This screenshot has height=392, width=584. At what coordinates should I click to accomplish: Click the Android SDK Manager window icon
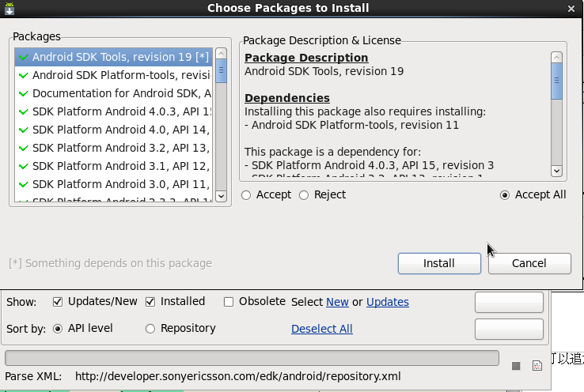[8, 7]
